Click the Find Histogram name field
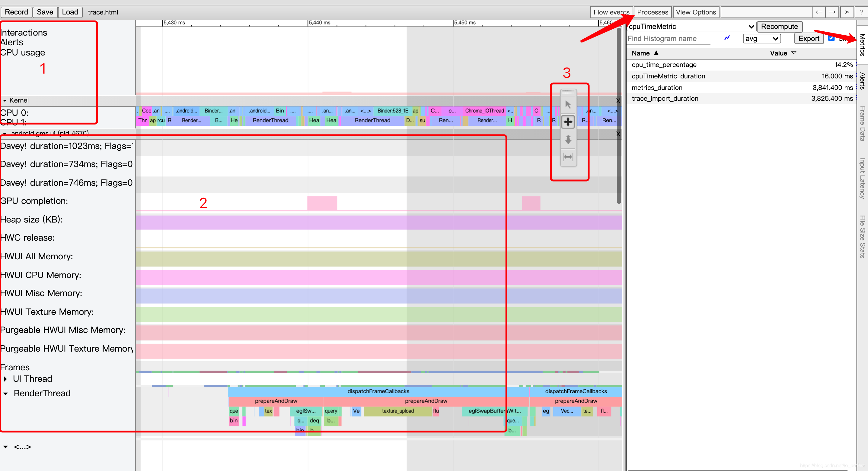This screenshot has width=868, height=471. [669, 39]
